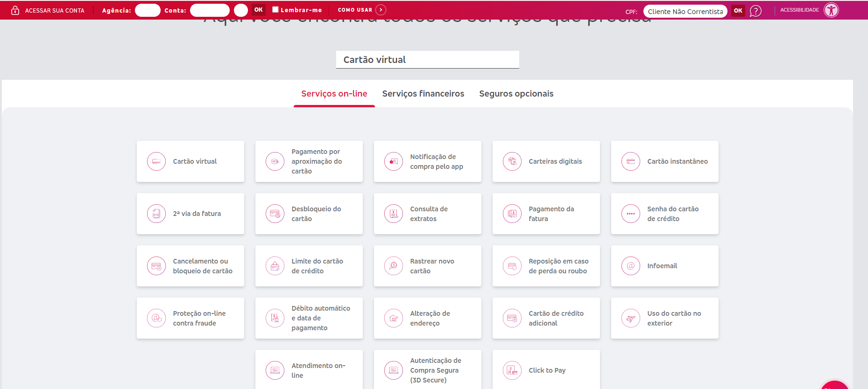The height and width of the screenshot is (389, 868).
Task: Click the padlock icon for account access
Action: coord(15,10)
